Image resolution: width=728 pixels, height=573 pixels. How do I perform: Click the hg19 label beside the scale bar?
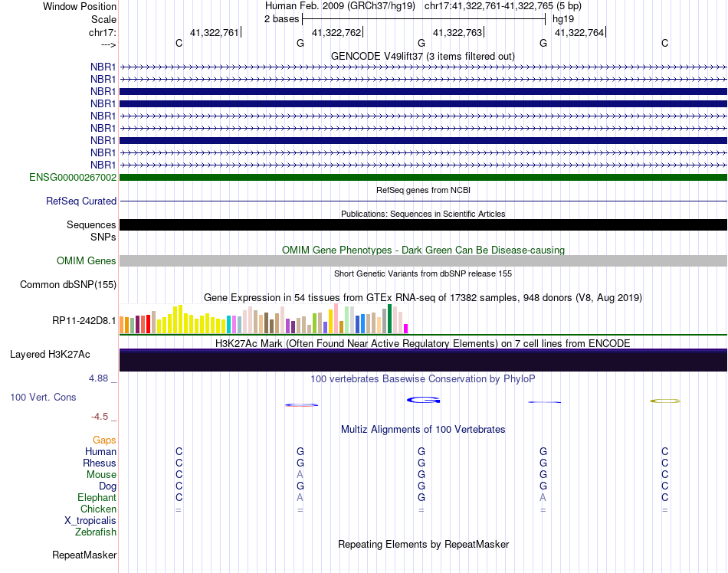click(563, 19)
